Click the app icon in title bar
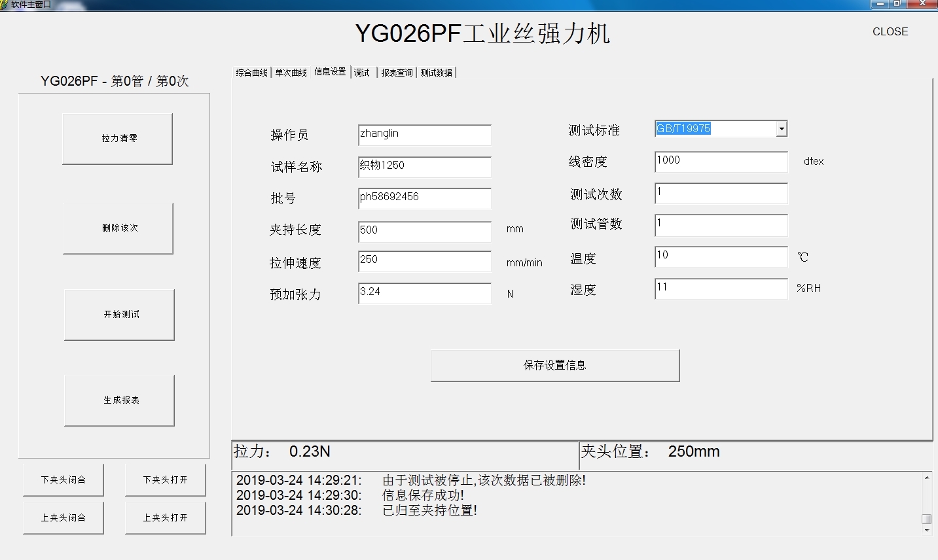Viewport: 938px width, 560px height. (x=4, y=4)
